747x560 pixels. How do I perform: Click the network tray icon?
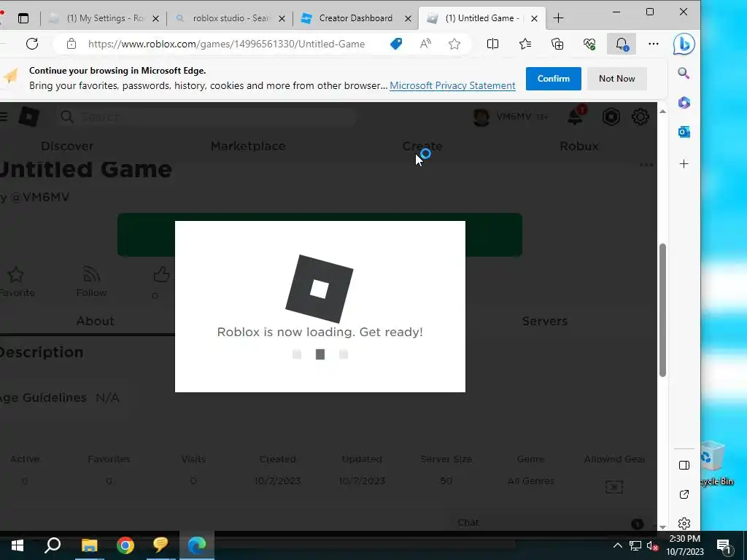click(x=635, y=545)
